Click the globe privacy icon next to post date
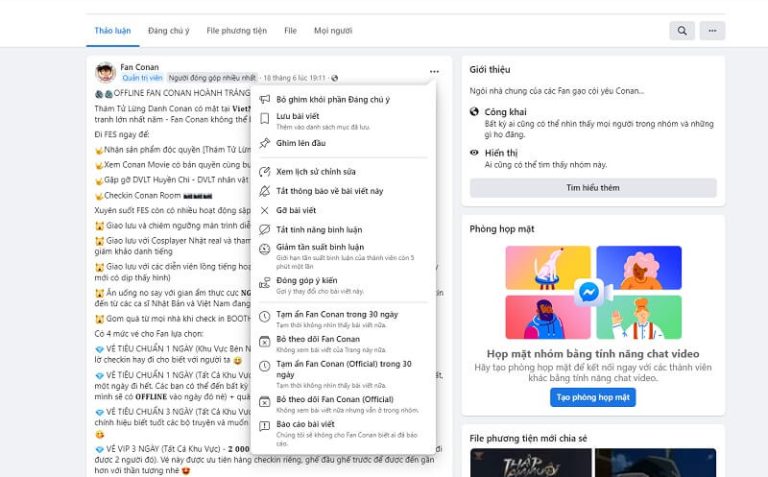768x477 pixels. [x=335, y=78]
